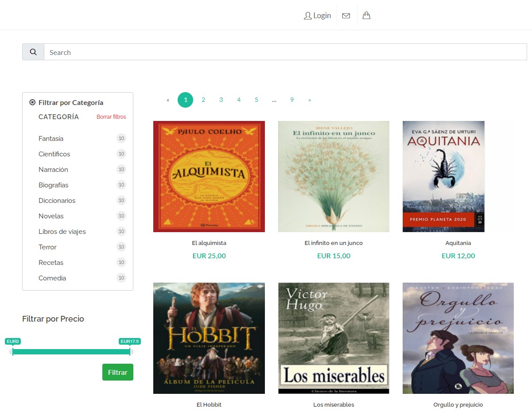The width and height of the screenshot is (532, 412).
Task: Collapse the Filtrar por Categoría icon
Action: click(32, 102)
